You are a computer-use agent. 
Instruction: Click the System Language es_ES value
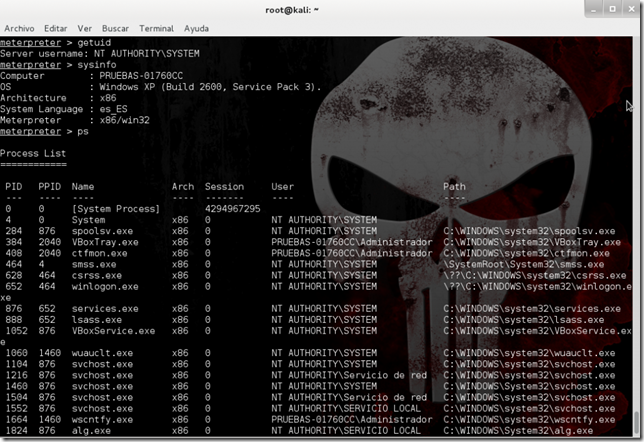pyautogui.click(x=113, y=109)
